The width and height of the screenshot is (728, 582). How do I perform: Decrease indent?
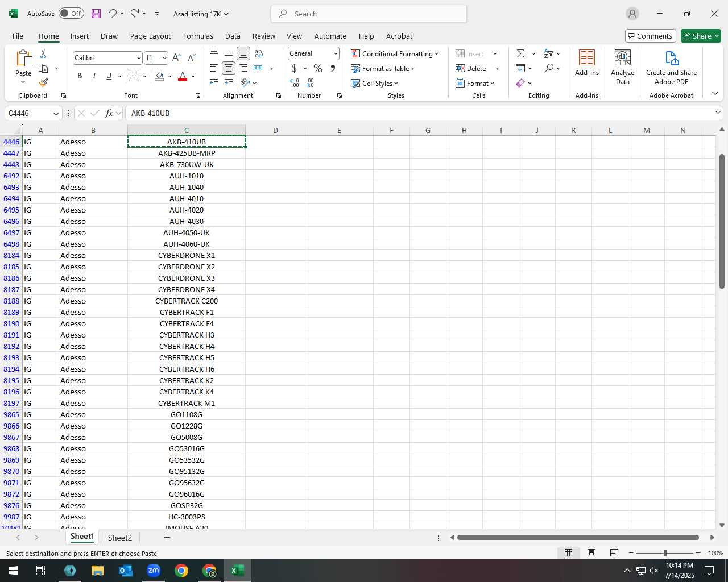coord(214,83)
